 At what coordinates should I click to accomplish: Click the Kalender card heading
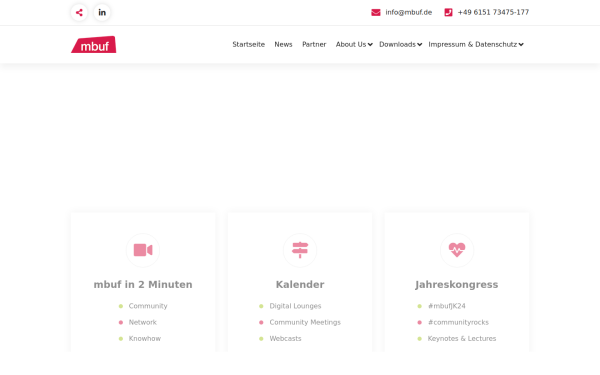pos(300,285)
